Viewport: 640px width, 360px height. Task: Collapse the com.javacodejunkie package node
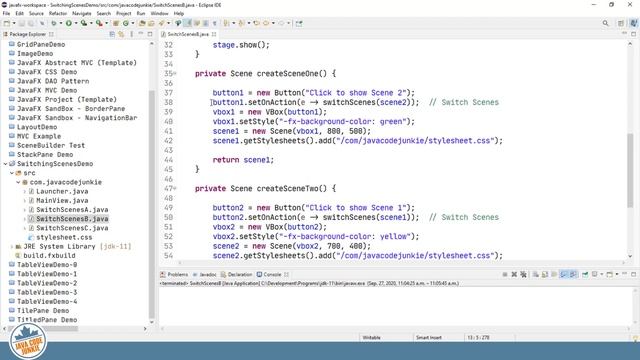coord(18,182)
